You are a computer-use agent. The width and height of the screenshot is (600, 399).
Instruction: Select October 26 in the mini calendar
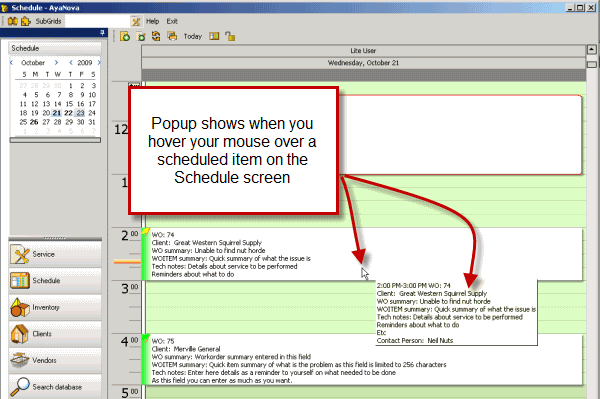click(34, 122)
